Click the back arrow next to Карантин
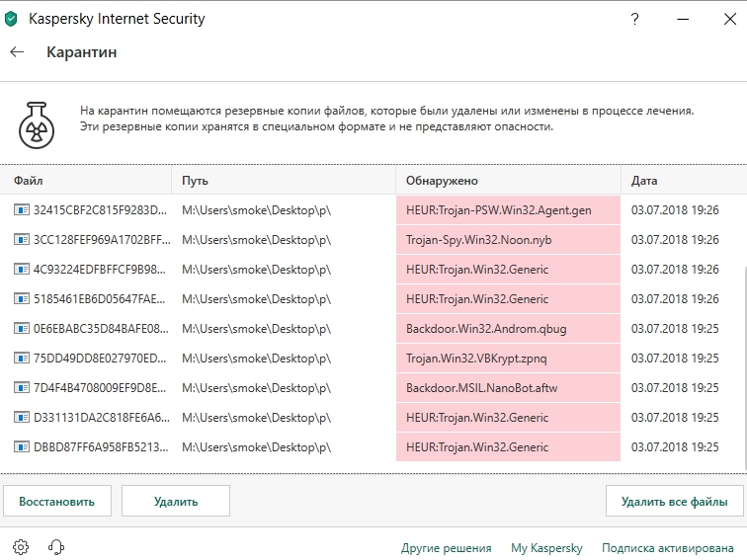 (17, 52)
